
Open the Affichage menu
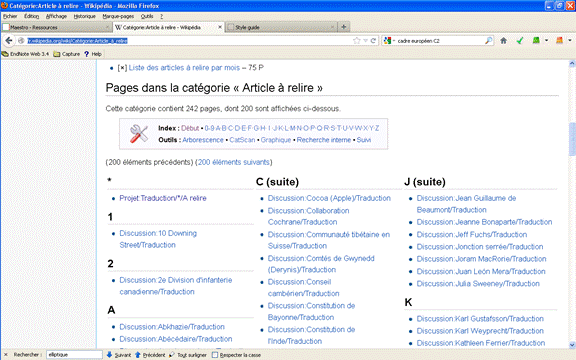point(56,16)
